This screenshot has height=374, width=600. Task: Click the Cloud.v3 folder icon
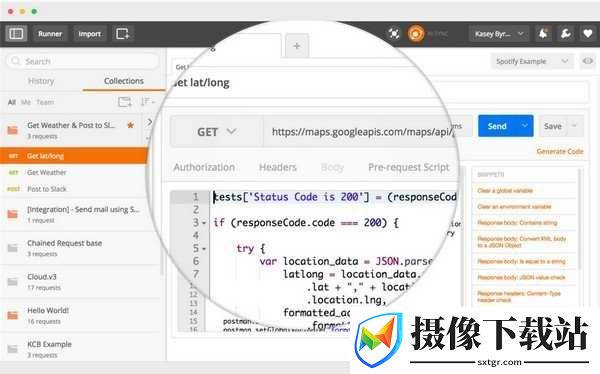[x=13, y=282]
